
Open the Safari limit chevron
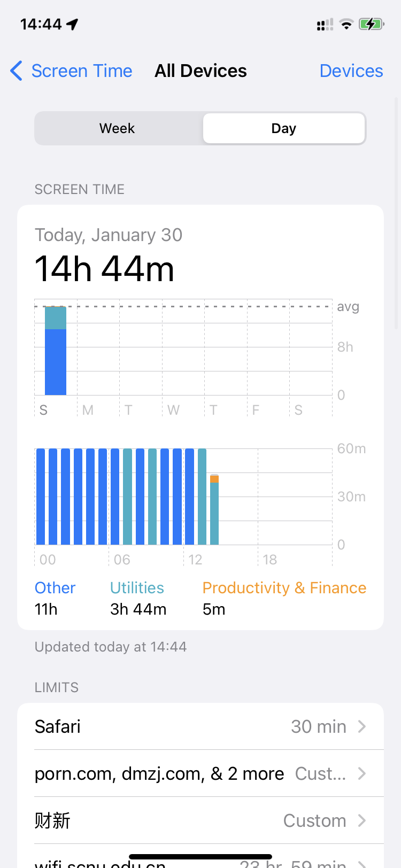(x=362, y=726)
